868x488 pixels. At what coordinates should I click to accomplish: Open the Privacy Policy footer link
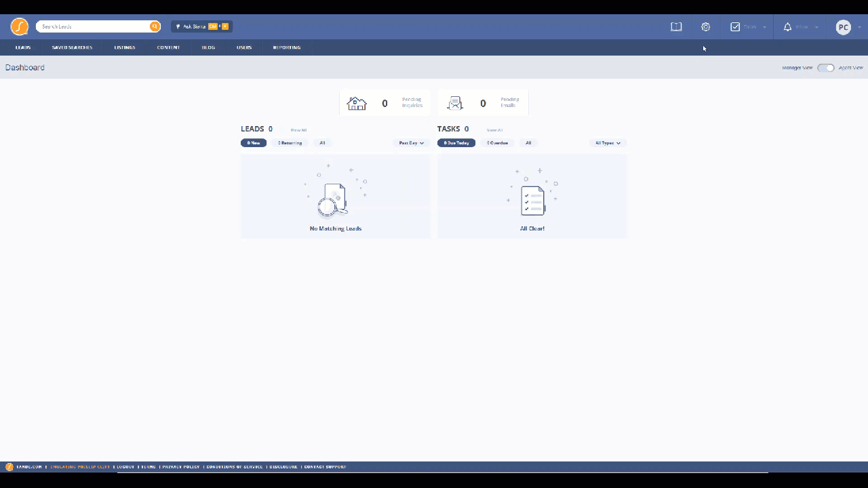coord(181,467)
